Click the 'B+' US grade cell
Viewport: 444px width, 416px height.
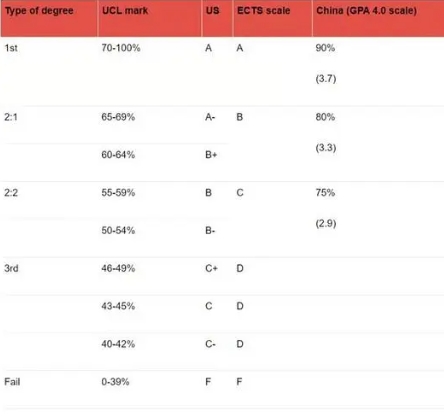coord(211,155)
